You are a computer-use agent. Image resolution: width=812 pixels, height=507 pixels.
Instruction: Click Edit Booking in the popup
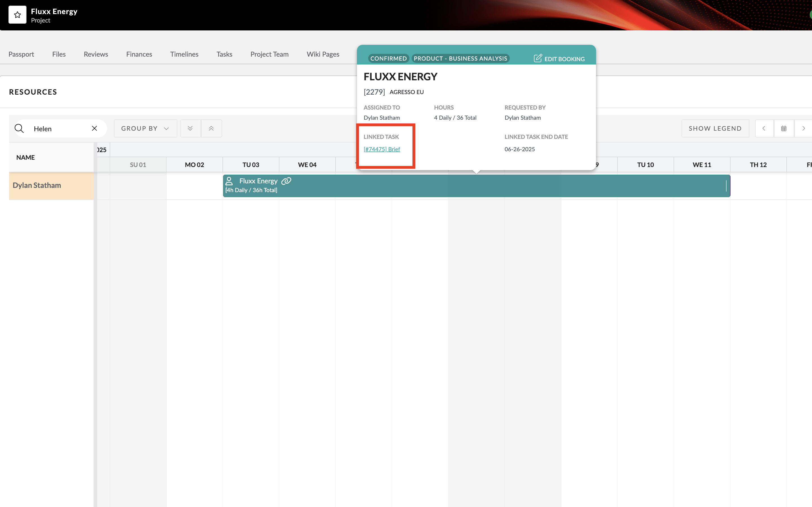pos(559,59)
